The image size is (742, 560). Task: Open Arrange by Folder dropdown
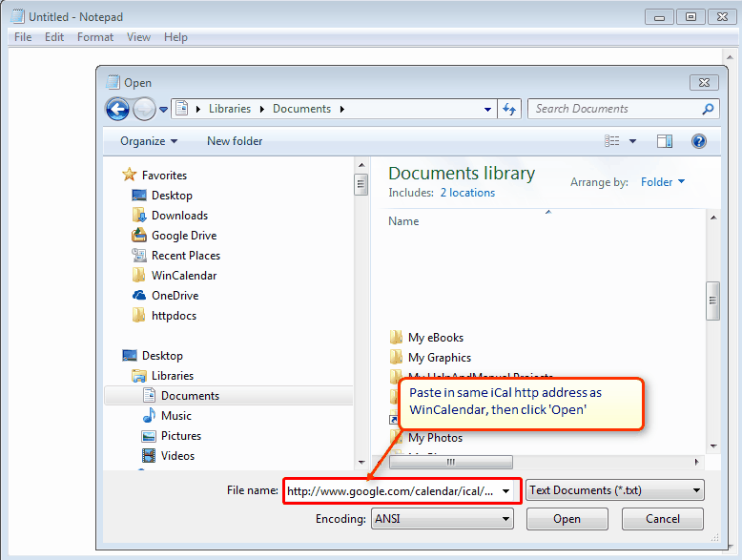coord(662,182)
